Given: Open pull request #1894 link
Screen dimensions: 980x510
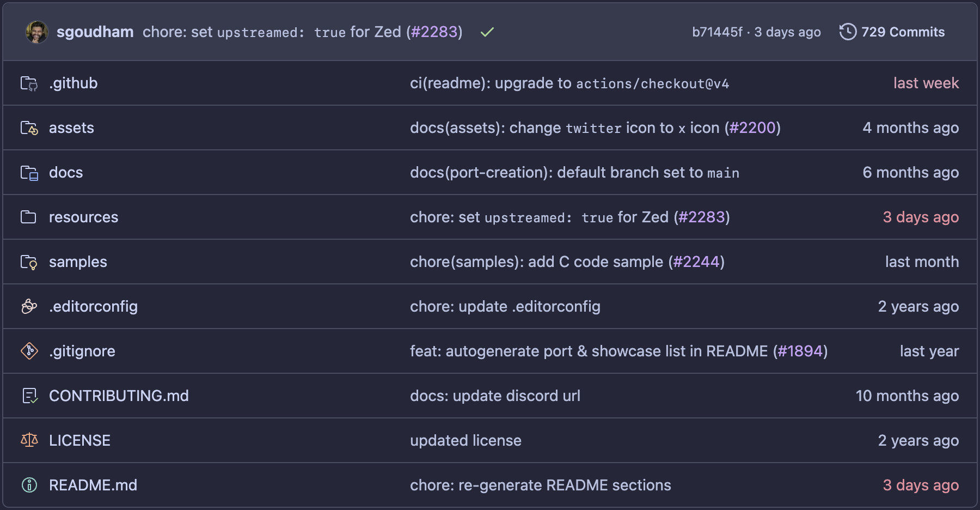Looking at the screenshot, I should tap(800, 351).
